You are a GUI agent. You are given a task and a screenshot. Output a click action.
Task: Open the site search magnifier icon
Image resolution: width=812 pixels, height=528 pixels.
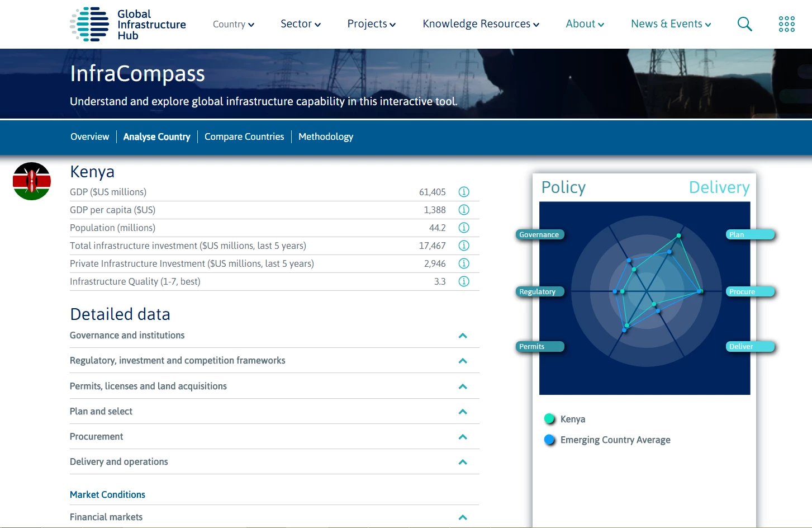[x=744, y=24]
